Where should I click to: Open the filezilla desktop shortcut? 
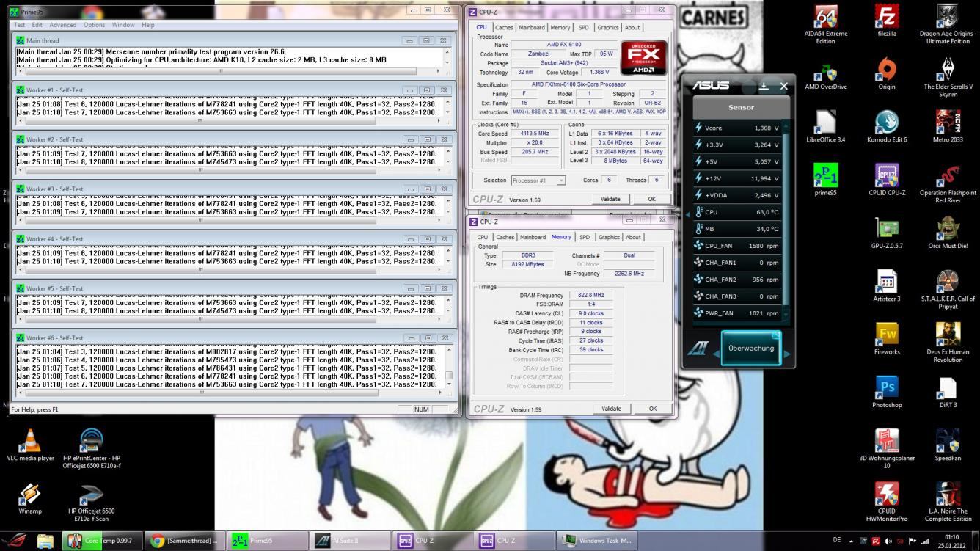pyautogui.click(x=887, y=21)
